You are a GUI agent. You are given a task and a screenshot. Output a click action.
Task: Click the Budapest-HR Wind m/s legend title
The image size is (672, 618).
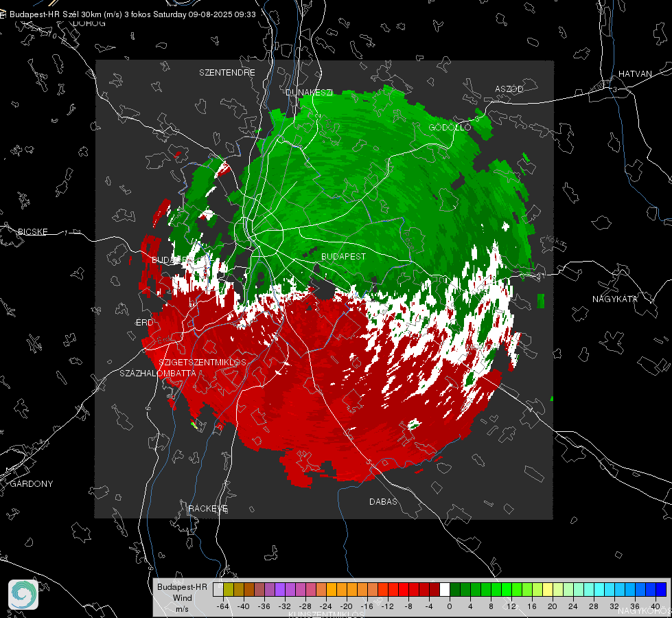182,597
